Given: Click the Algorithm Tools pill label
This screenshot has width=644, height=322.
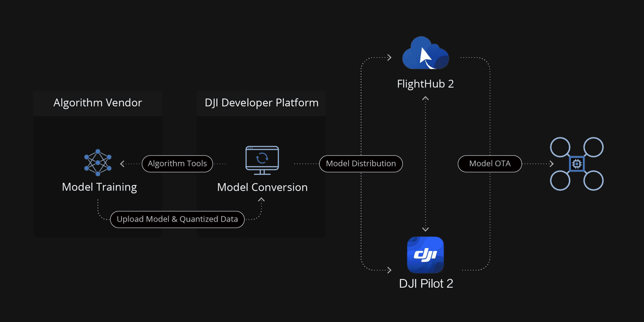Looking at the screenshot, I should pyautogui.click(x=177, y=164).
